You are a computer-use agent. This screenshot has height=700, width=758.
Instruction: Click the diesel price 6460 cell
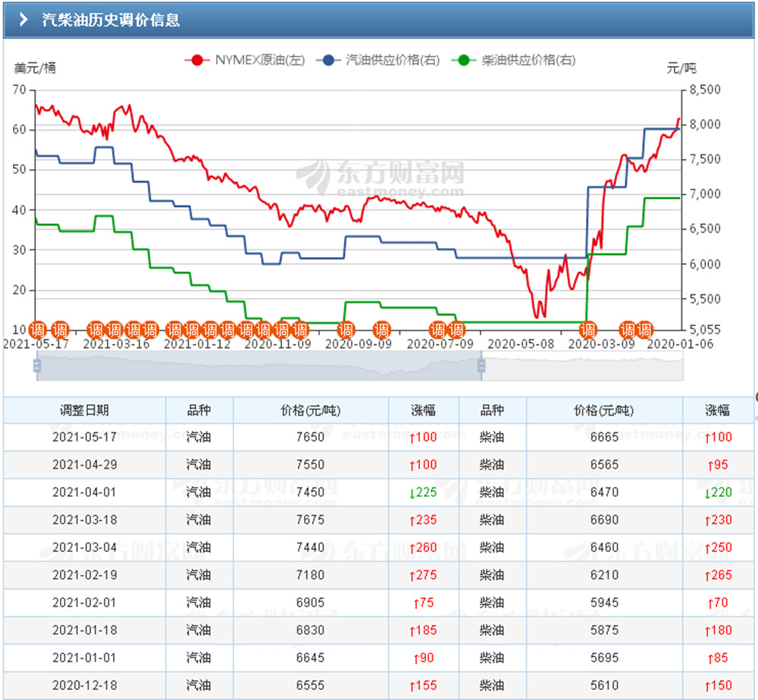[604, 547]
